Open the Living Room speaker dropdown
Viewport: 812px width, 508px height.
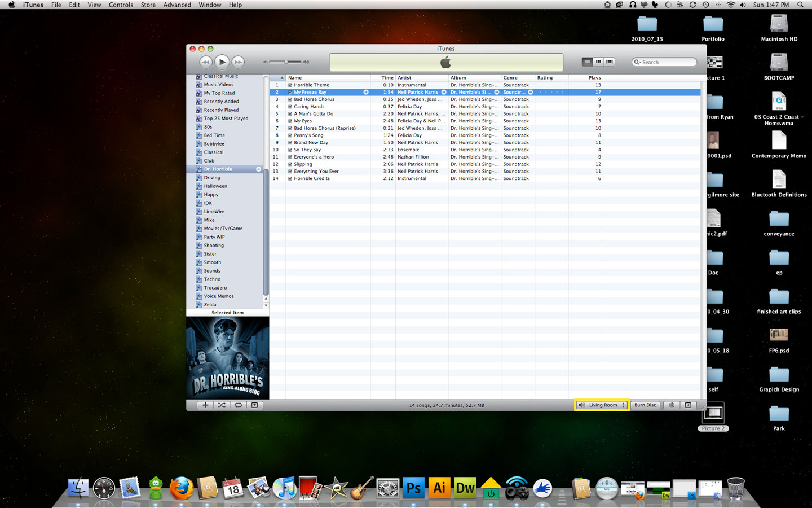click(x=602, y=405)
